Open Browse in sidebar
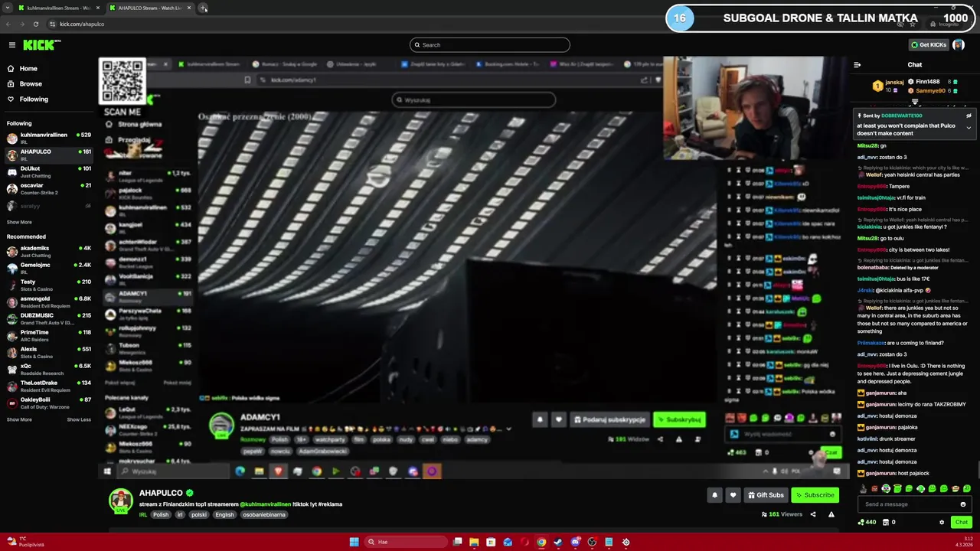Viewport: 980px width, 551px height. [x=31, y=84]
